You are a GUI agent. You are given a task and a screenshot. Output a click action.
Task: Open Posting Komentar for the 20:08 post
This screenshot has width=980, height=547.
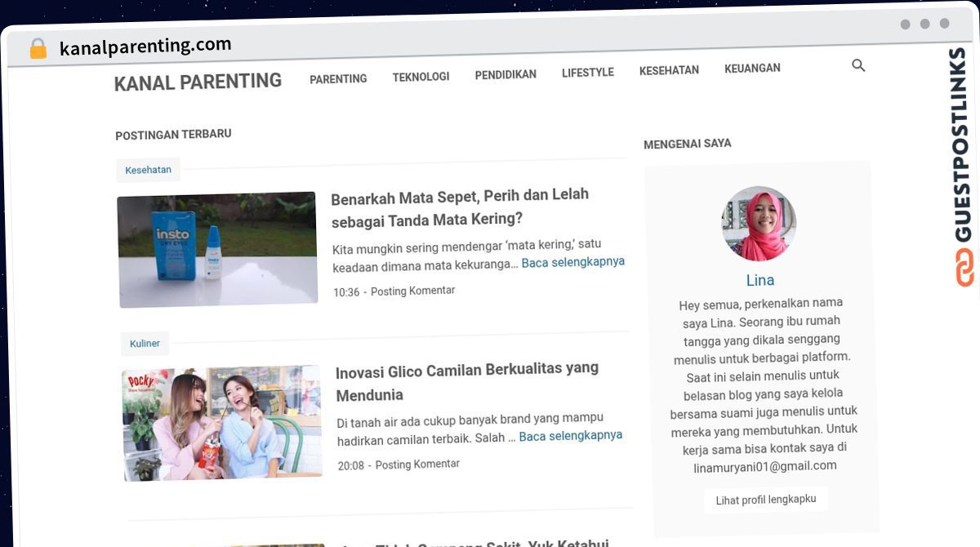(x=417, y=465)
